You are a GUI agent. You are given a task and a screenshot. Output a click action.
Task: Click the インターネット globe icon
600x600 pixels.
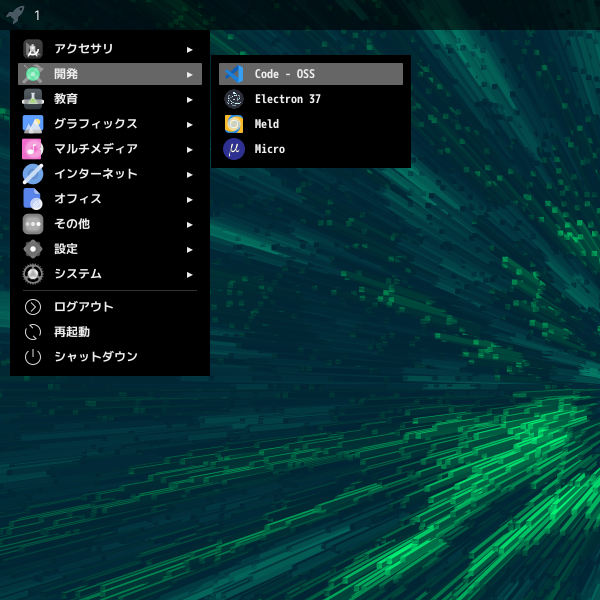(x=33, y=174)
